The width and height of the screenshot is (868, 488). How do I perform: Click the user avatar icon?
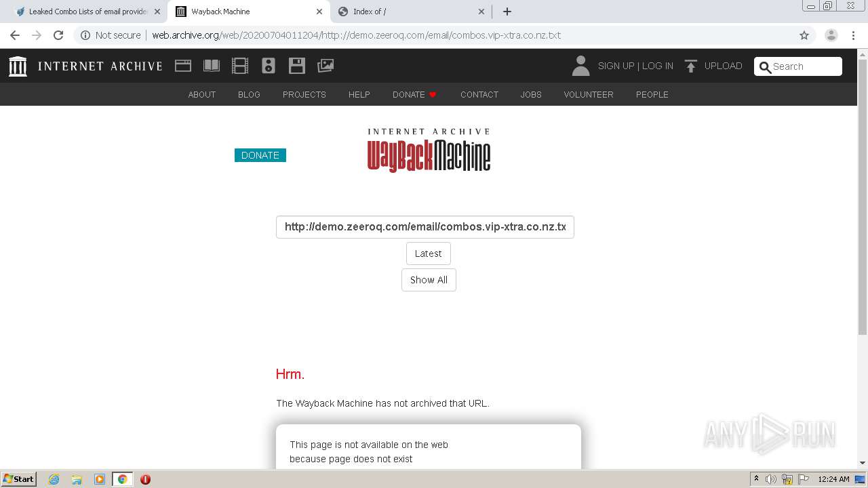click(580, 66)
